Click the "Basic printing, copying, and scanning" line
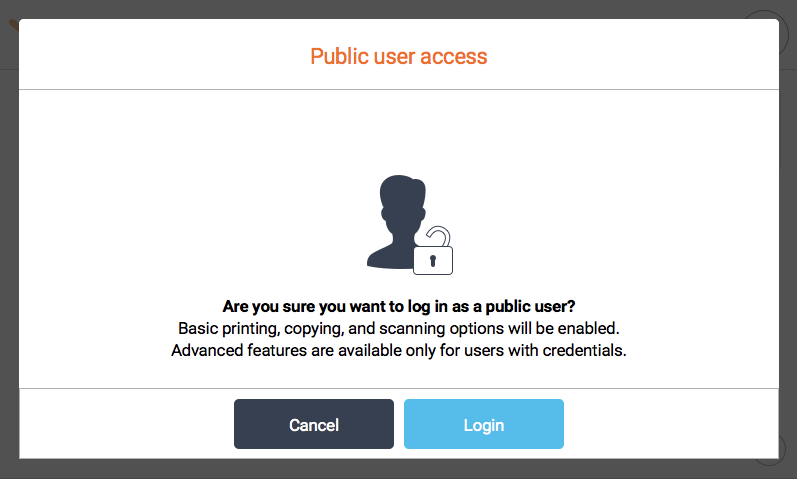This screenshot has width=797, height=479. click(x=398, y=328)
